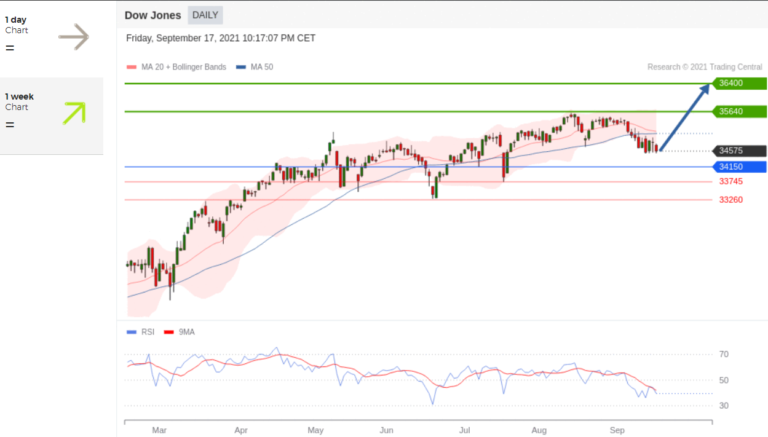The width and height of the screenshot is (768, 437).
Task: Click the 9MA legend text
Action: pos(187,332)
